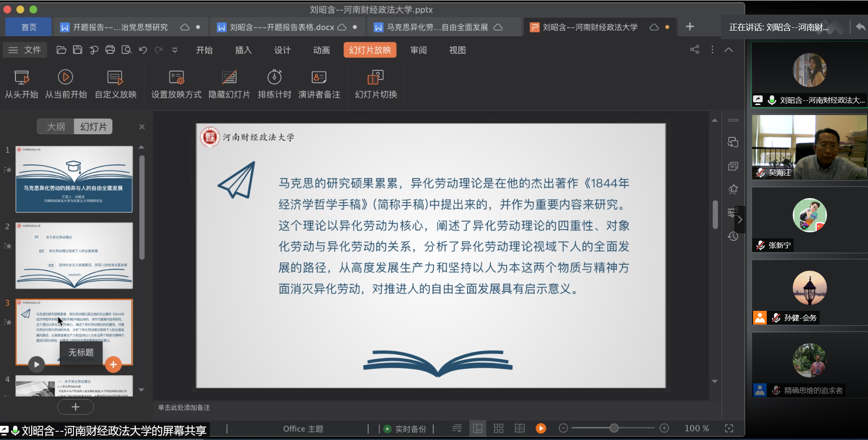Open presenter notes (演讲者备注)
Viewport: 868px width, 440px height.
pyautogui.click(x=319, y=84)
